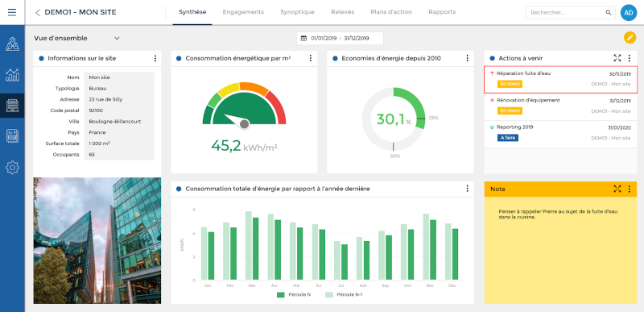Switch to the Synthèse tab
Viewport: 644px width, 312px height.
coord(192,12)
